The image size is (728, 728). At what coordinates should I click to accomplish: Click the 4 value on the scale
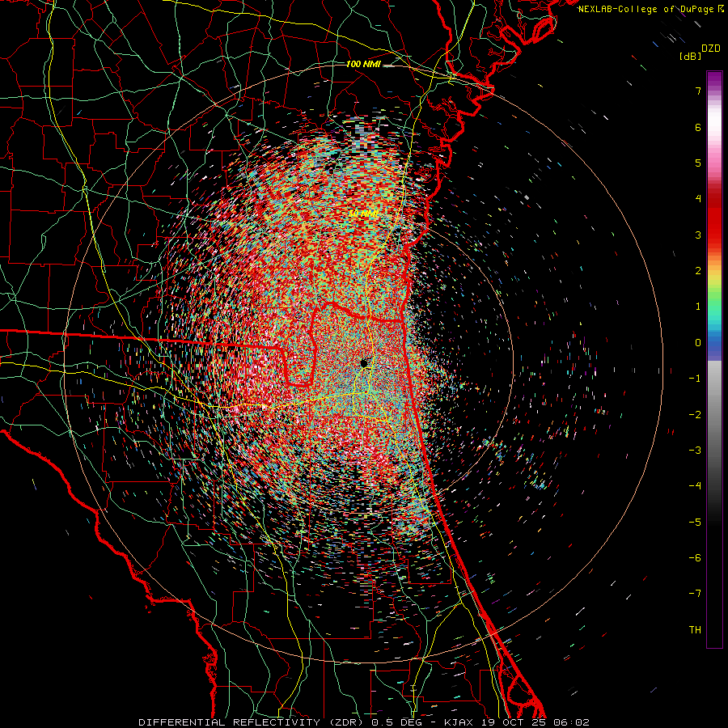pyautogui.click(x=698, y=199)
